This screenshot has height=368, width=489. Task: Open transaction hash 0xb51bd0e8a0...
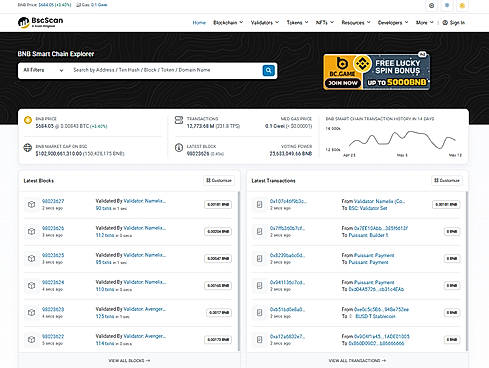tap(287, 309)
